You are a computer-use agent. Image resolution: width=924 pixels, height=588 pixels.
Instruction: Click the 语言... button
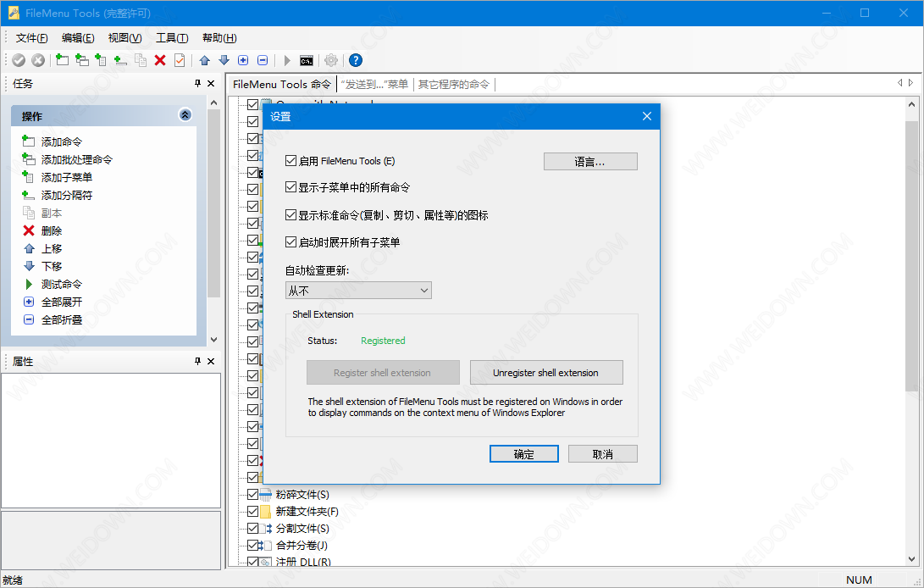pos(590,162)
